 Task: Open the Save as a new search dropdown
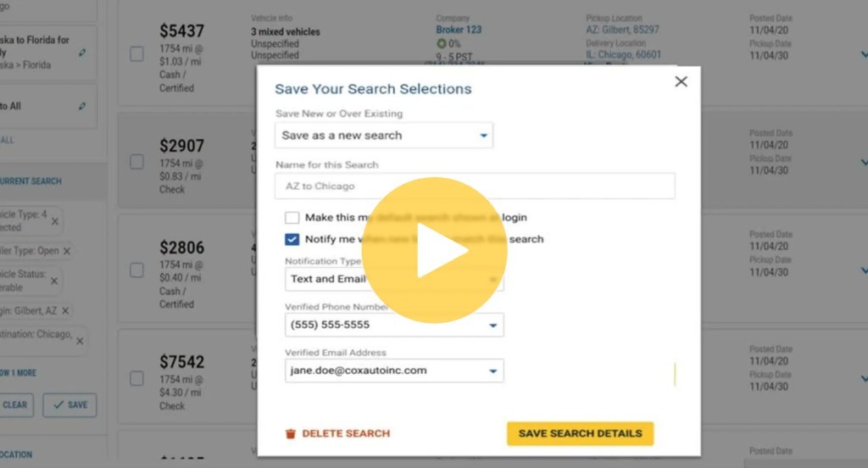(x=384, y=136)
